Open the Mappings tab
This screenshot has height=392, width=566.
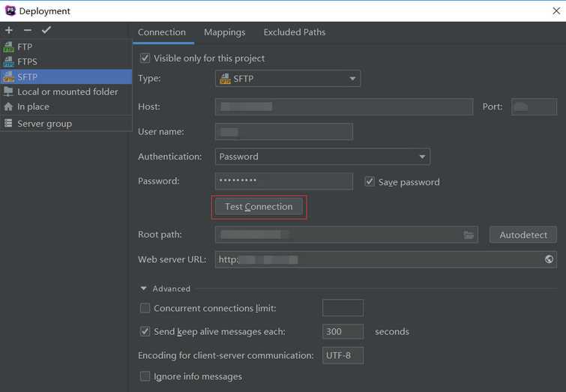click(x=224, y=32)
